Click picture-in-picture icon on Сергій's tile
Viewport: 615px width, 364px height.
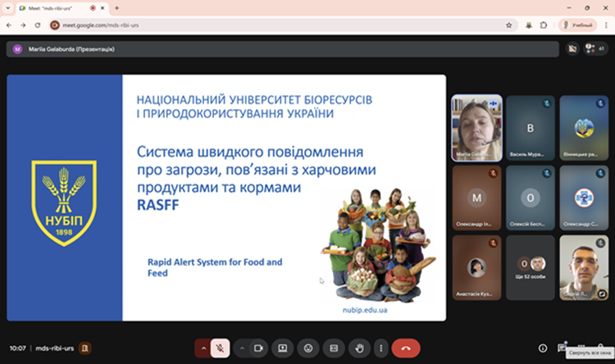click(602, 293)
